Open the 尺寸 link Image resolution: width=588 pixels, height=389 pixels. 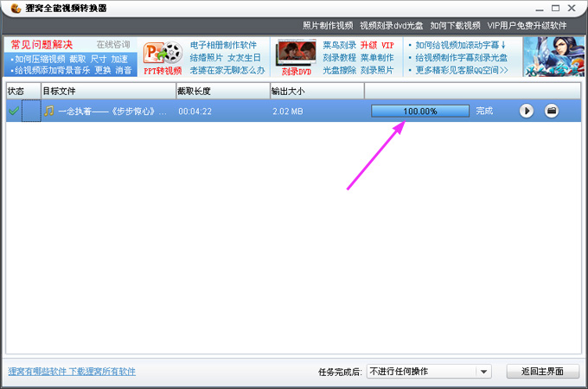(99, 59)
